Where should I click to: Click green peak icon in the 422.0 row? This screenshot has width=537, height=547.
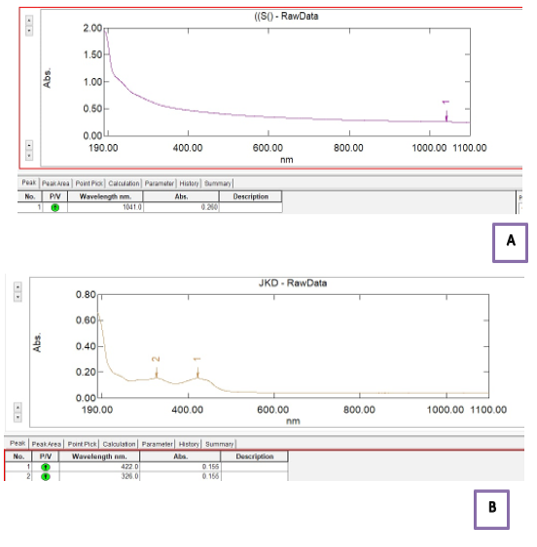(x=45, y=467)
